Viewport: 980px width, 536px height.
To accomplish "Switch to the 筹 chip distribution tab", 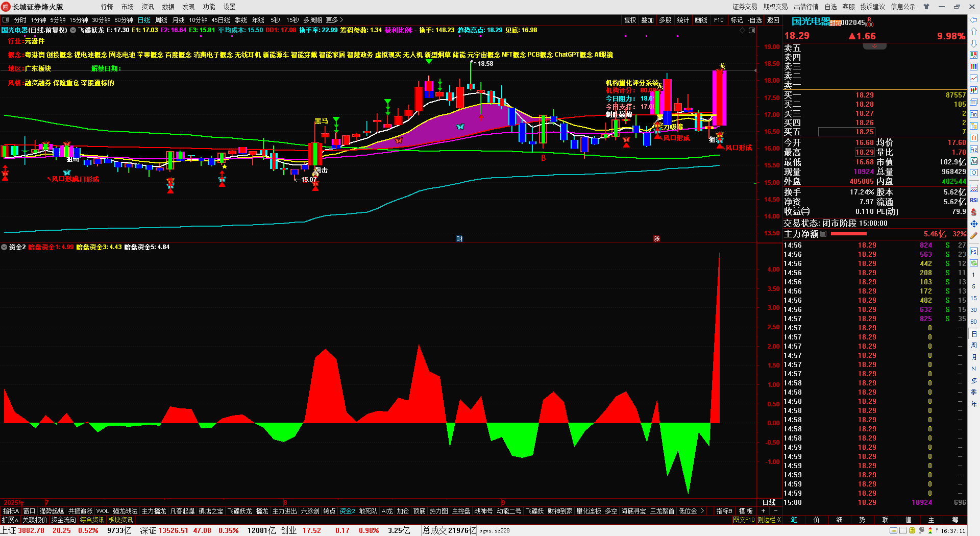I will pos(955,520).
